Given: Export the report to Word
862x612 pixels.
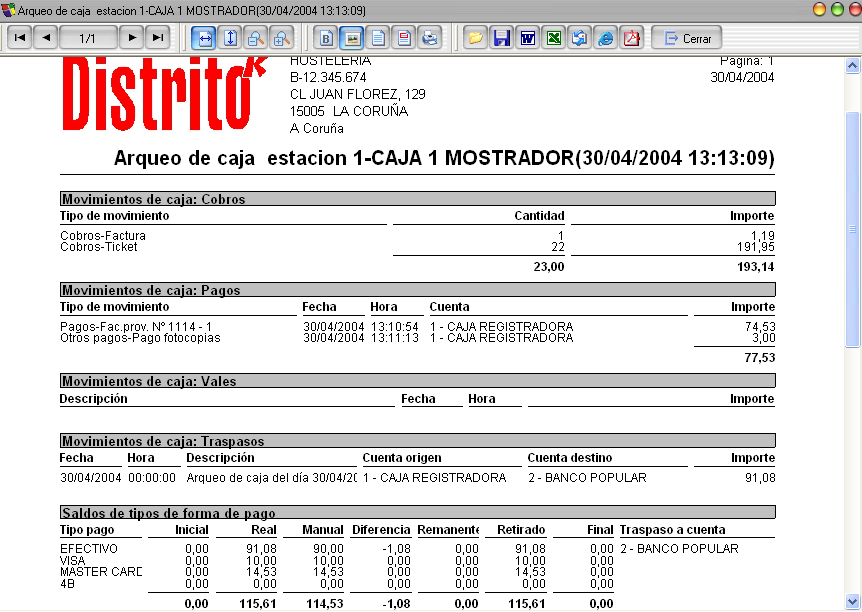Looking at the screenshot, I should click(x=528, y=38).
